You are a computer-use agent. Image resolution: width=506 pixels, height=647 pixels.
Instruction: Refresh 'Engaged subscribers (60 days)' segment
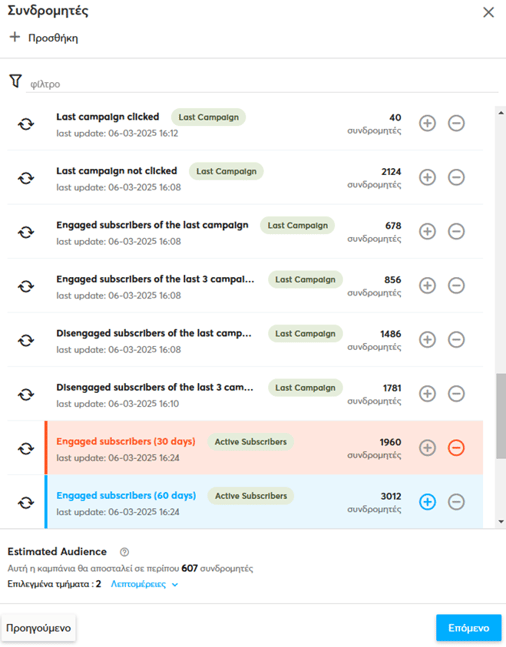coord(26,503)
